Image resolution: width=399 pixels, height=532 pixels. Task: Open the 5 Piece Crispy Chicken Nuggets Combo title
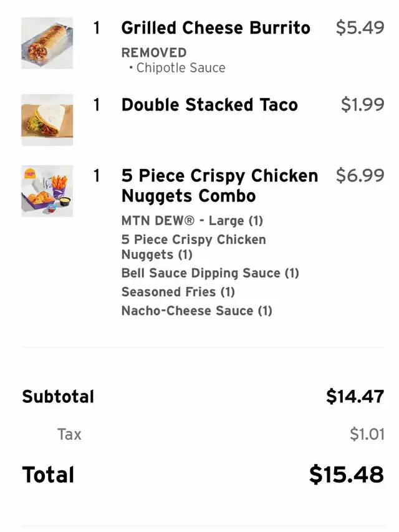pos(219,186)
